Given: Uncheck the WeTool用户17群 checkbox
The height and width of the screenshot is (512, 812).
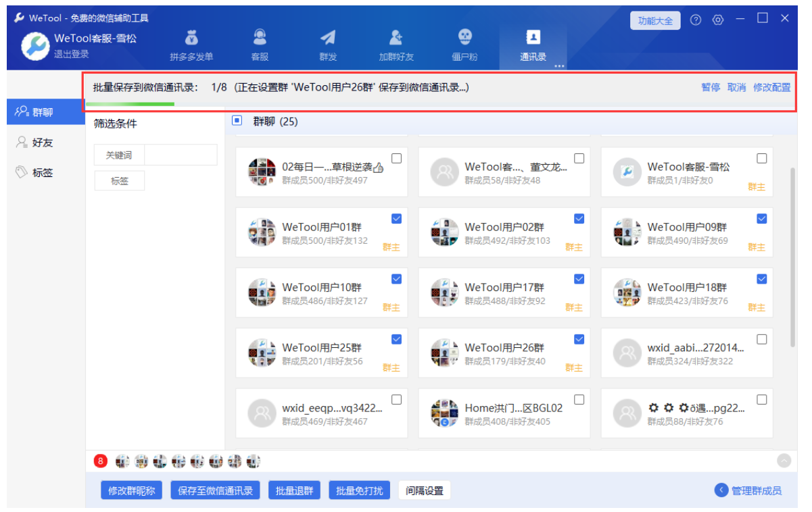Looking at the screenshot, I should tap(579, 278).
